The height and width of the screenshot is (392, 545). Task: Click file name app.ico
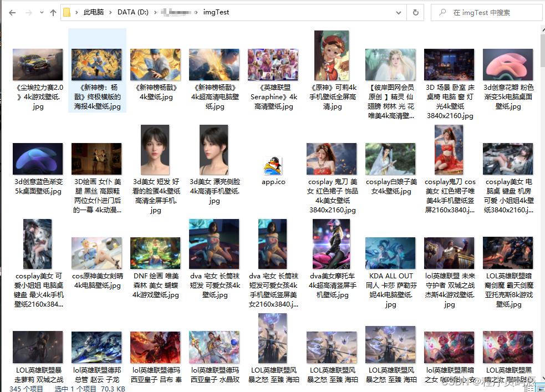(273, 182)
